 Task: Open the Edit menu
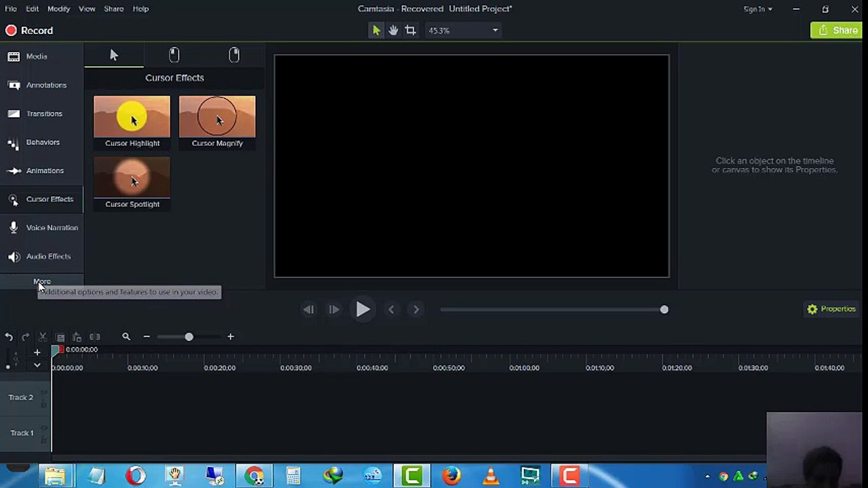(33, 9)
